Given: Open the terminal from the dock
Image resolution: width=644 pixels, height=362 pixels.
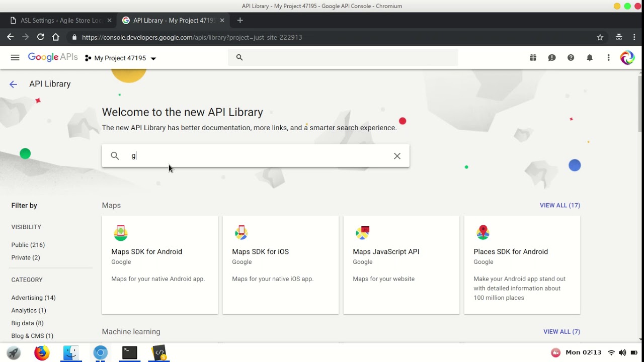Looking at the screenshot, I should [130, 353].
